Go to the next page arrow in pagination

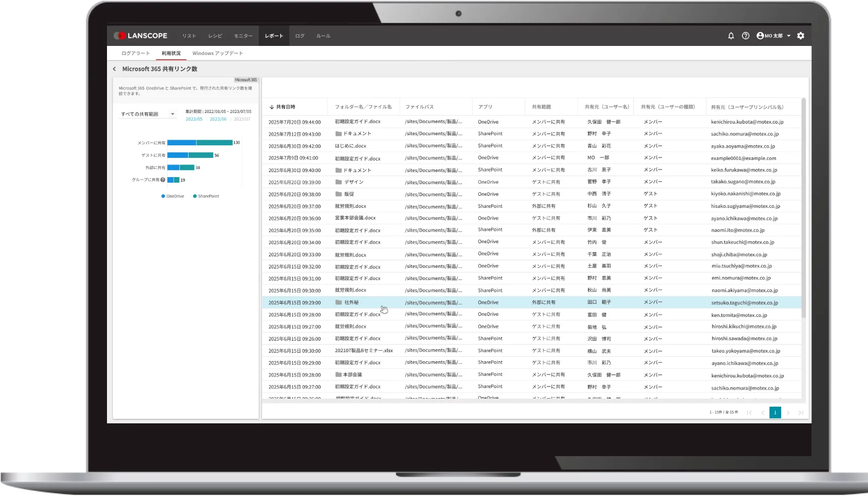tap(788, 413)
